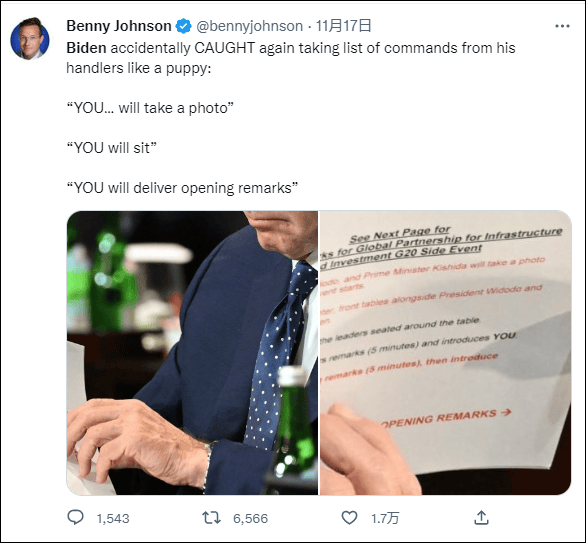The height and width of the screenshot is (543, 586).
Task: Click OPENING REMARKS text in right photo
Action: 445,418
